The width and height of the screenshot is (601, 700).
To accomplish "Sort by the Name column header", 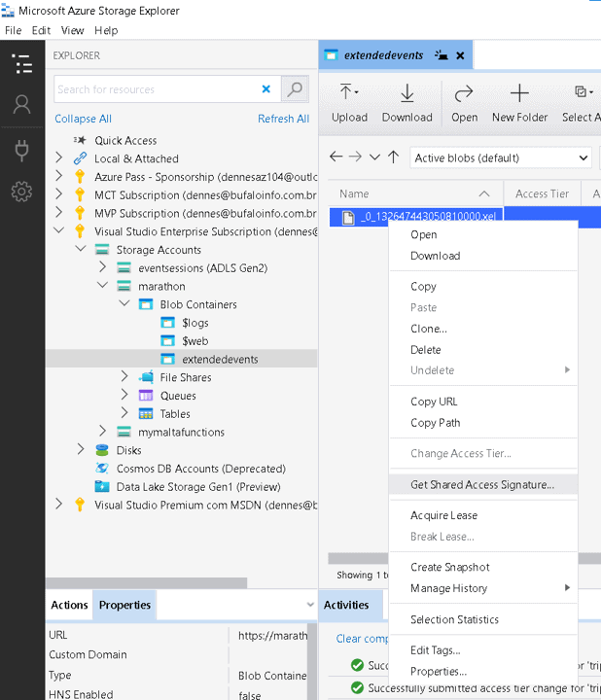I will [415, 193].
